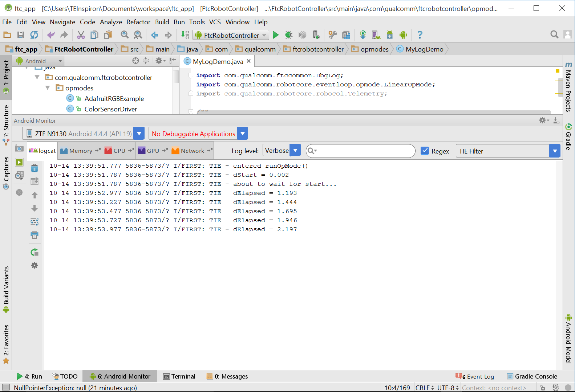Click the Help question mark icon

point(420,35)
